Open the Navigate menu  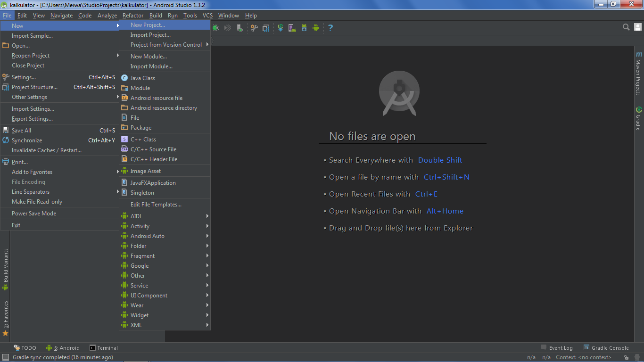pyautogui.click(x=62, y=16)
